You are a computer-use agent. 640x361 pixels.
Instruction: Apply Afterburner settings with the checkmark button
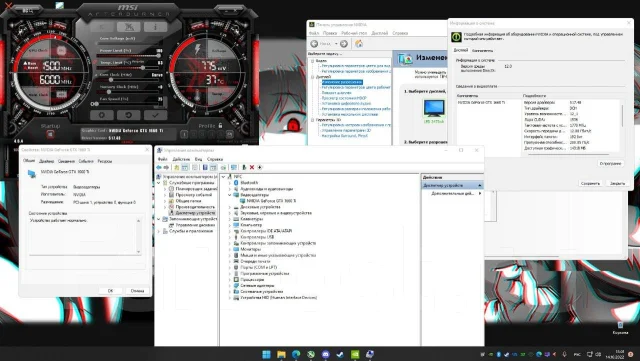[155, 115]
